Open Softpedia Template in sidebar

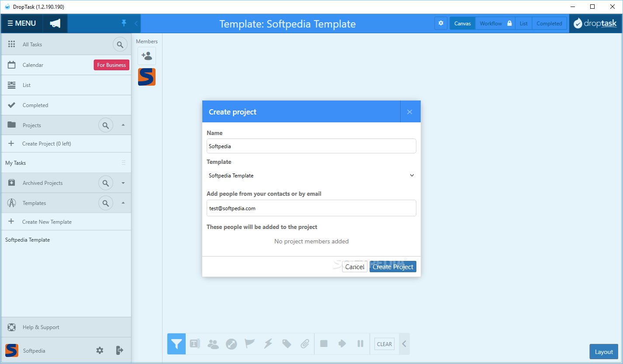pyautogui.click(x=28, y=240)
